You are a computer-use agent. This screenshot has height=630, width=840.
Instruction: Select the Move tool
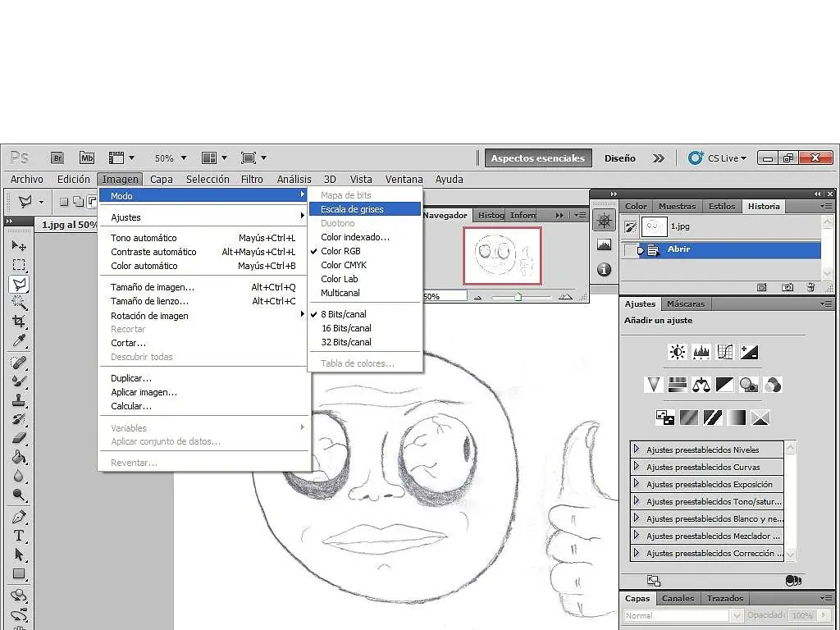[x=19, y=246]
